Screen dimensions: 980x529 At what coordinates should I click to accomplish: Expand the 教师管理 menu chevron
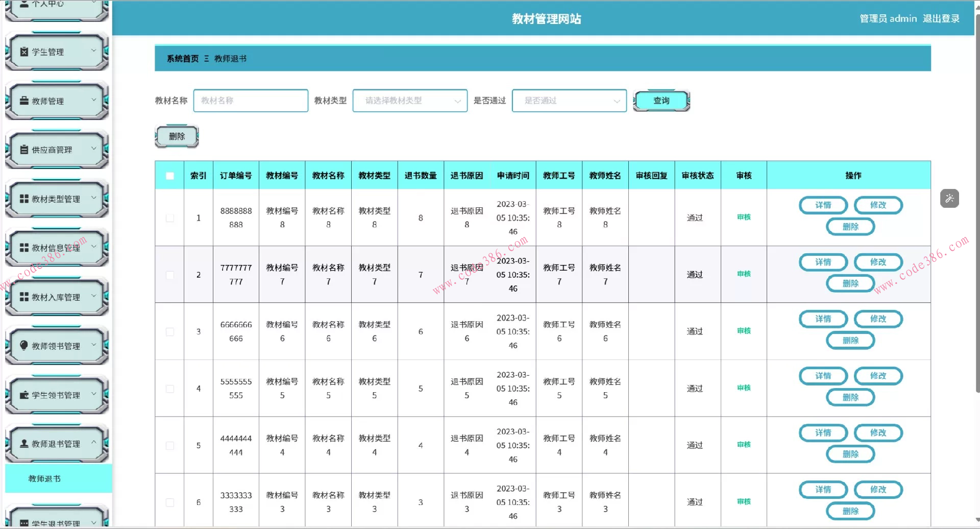point(94,100)
